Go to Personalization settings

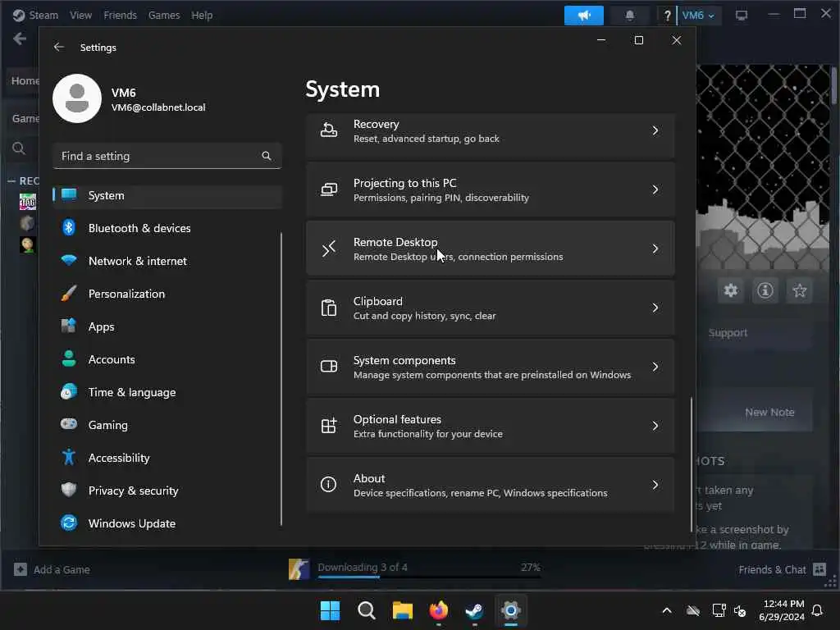click(167, 294)
